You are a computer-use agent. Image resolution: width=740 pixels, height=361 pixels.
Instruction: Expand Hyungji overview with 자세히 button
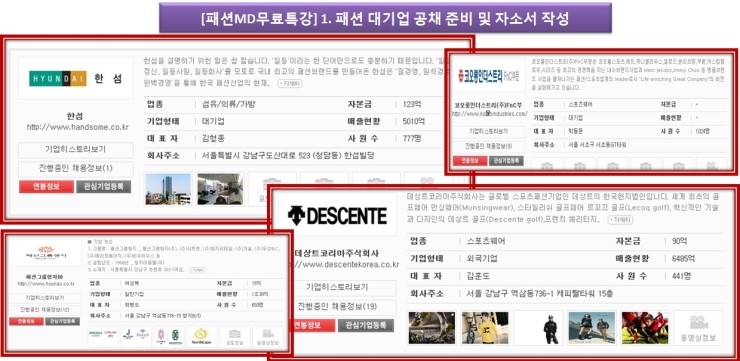pos(197,270)
